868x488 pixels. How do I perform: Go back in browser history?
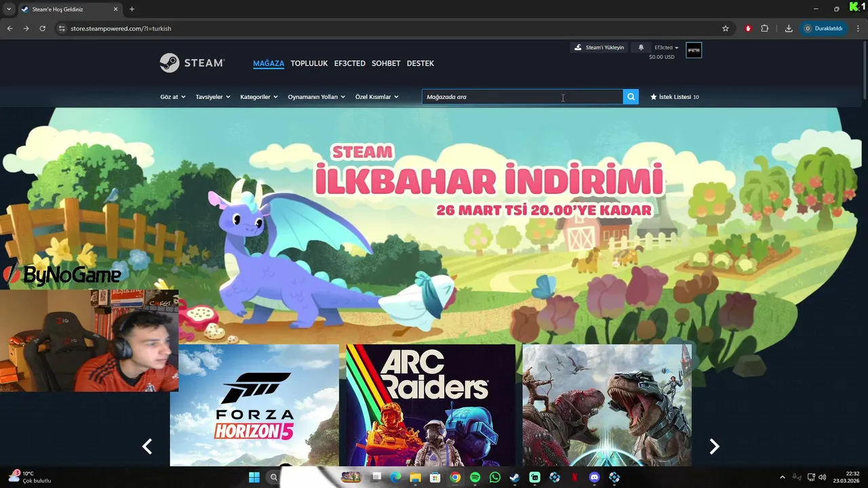coord(9,28)
